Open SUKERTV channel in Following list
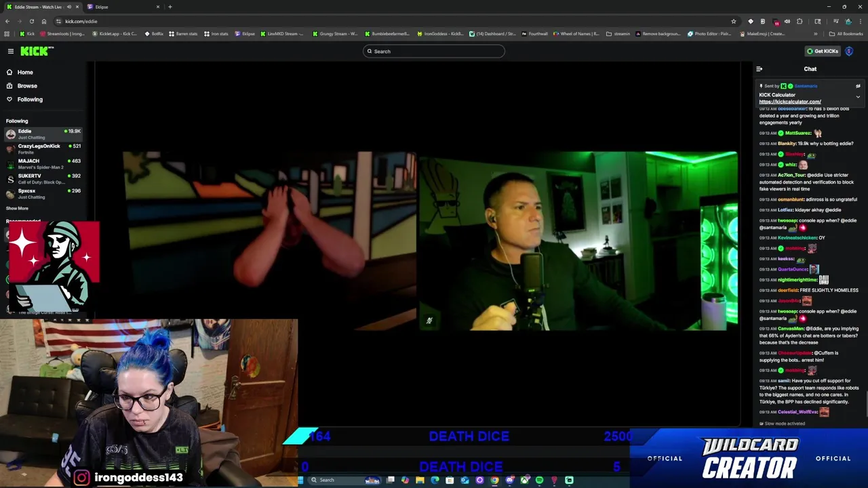 [x=43, y=179]
